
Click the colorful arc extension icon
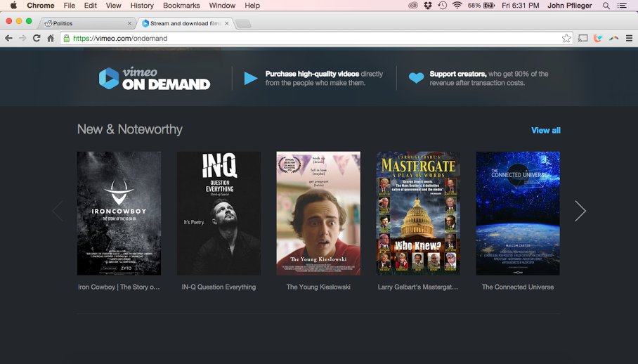613,38
